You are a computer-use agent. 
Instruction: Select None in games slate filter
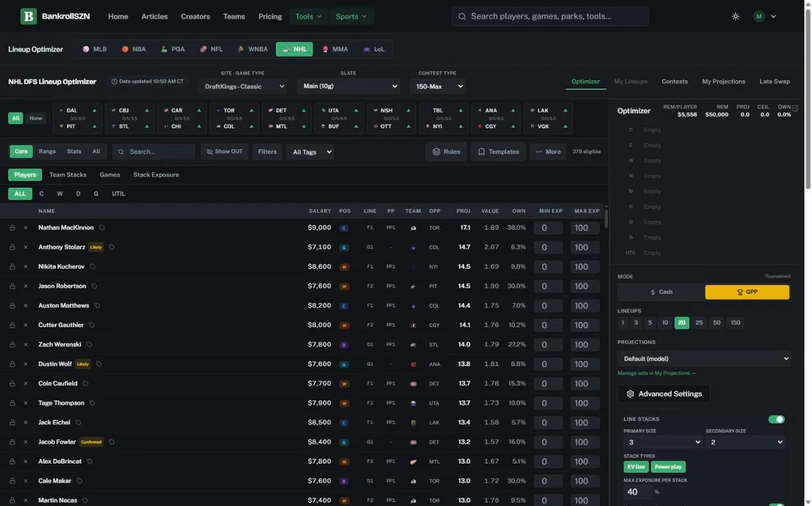tap(36, 118)
